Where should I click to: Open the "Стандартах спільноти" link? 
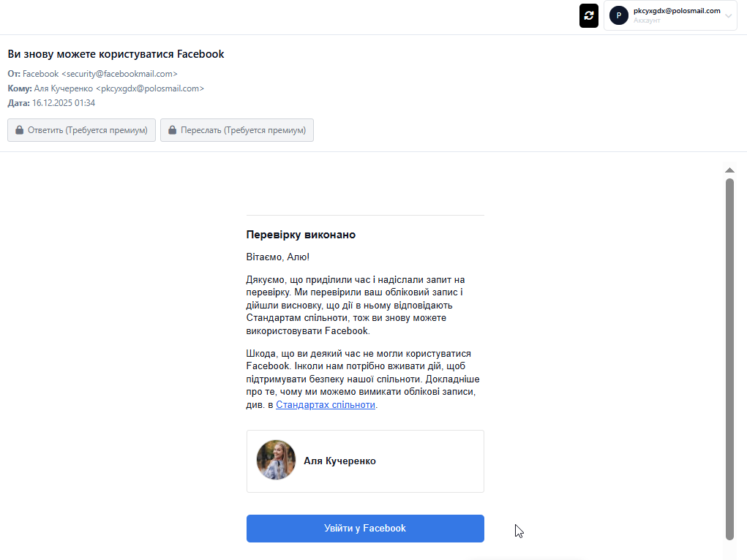click(x=326, y=404)
